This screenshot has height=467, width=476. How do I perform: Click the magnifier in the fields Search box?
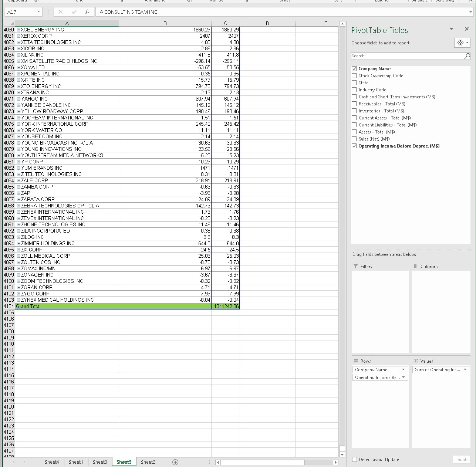467,56
